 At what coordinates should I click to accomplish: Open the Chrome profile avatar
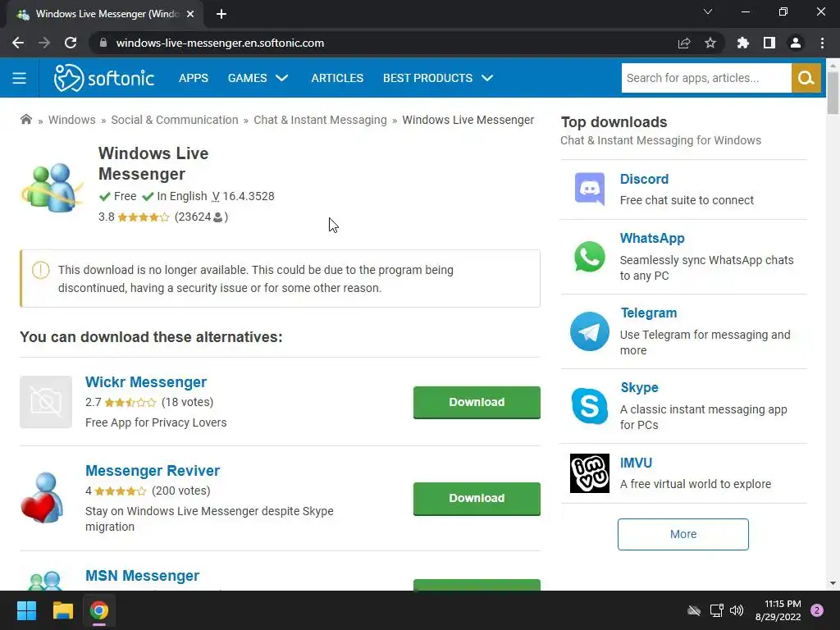tap(796, 43)
